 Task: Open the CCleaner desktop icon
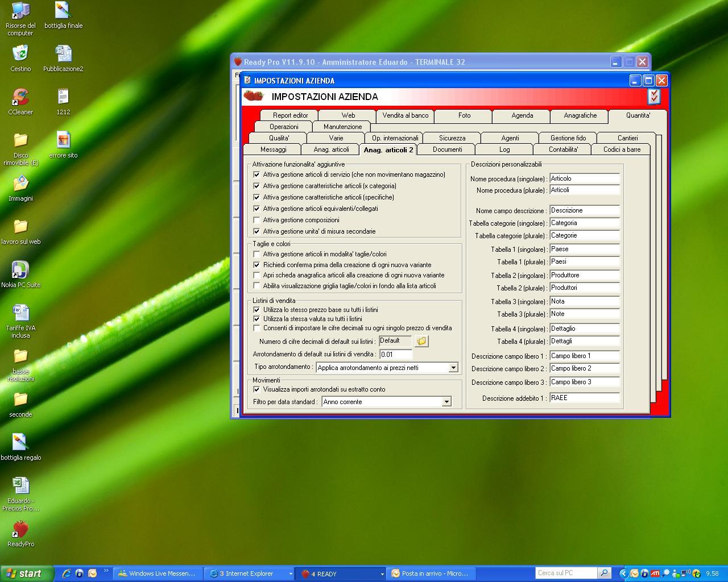tap(20, 98)
